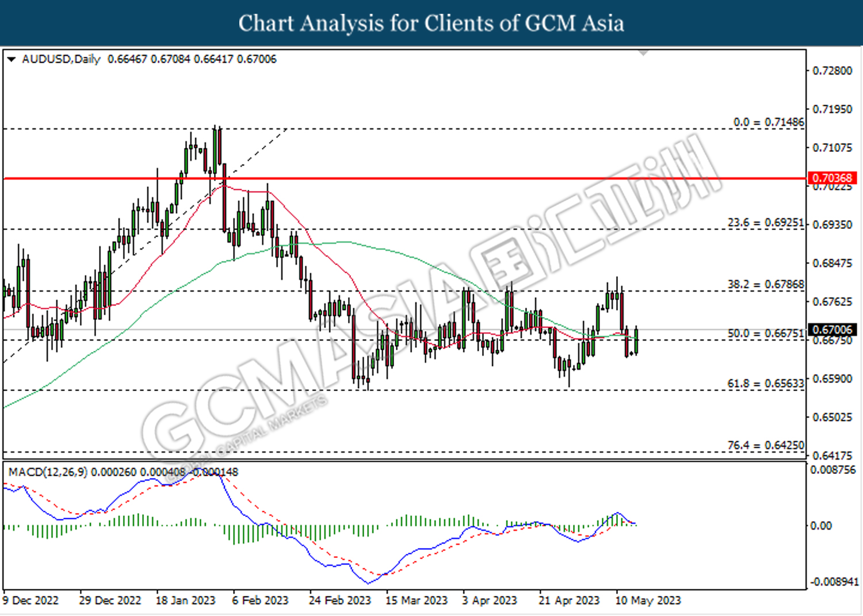Click the 21 Apr 2023 date label
This screenshot has height=616, width=863.
(569, 600)
